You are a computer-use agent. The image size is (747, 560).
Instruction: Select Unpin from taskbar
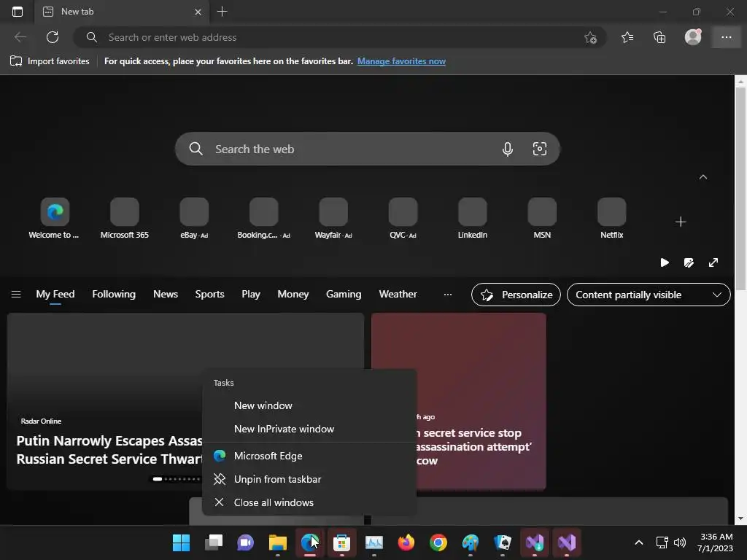309,479
